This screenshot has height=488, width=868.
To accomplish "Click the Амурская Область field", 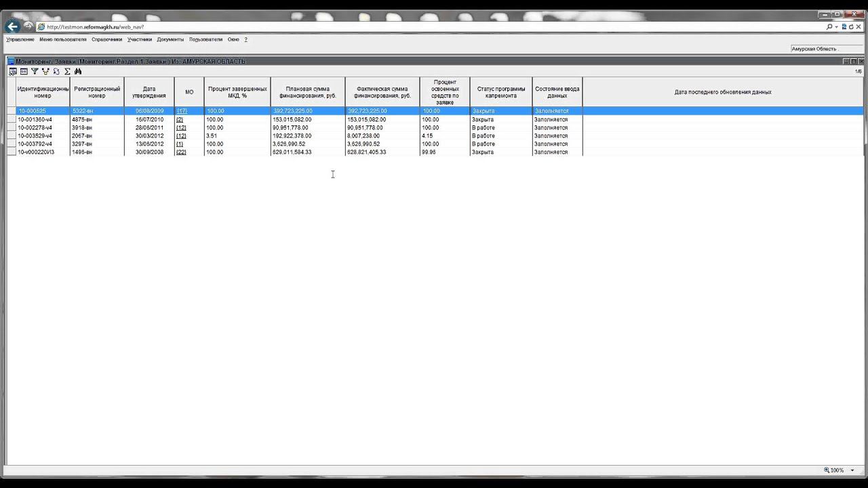I will (827, 49).
